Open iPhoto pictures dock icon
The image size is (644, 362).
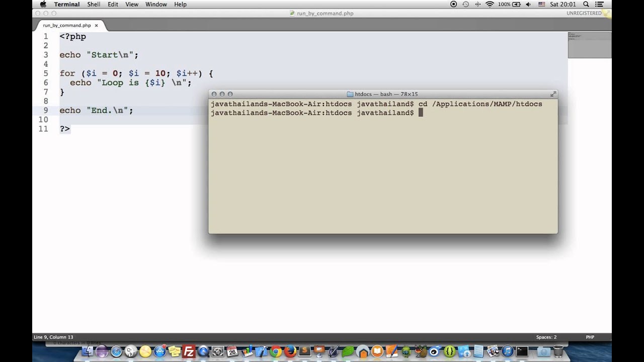493,351
